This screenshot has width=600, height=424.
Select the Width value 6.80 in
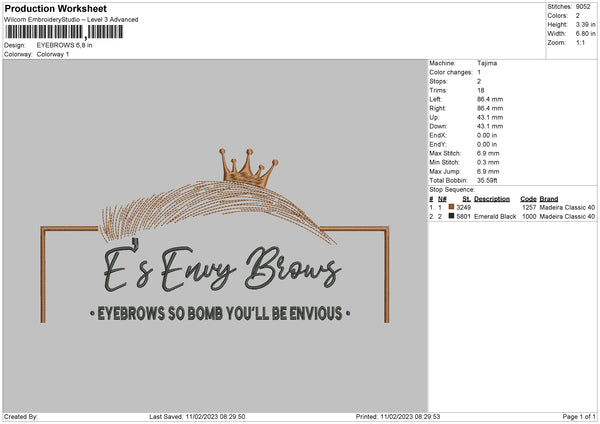point(585,34)
